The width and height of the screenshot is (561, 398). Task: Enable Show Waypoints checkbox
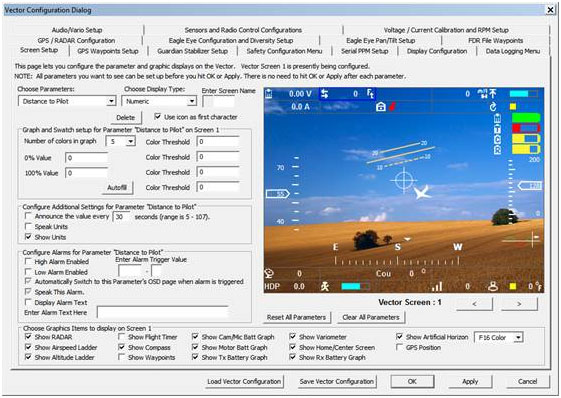click(x=122, y=357)
